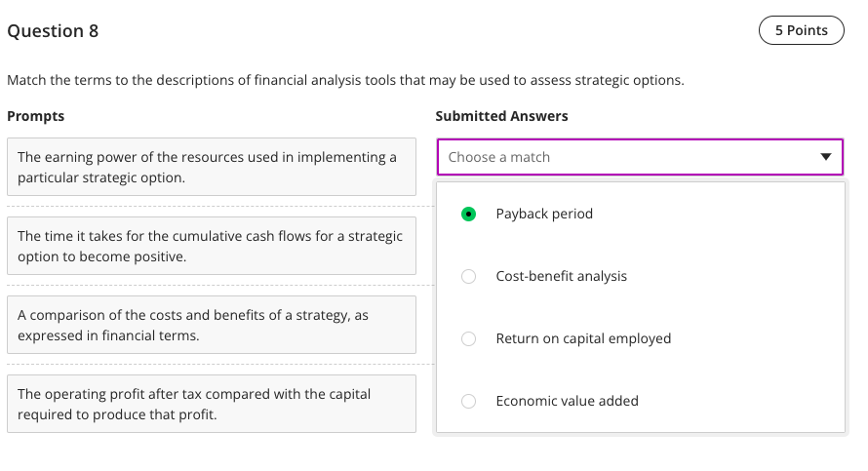Click the operating profit after tax prompt

click(211, 404)
